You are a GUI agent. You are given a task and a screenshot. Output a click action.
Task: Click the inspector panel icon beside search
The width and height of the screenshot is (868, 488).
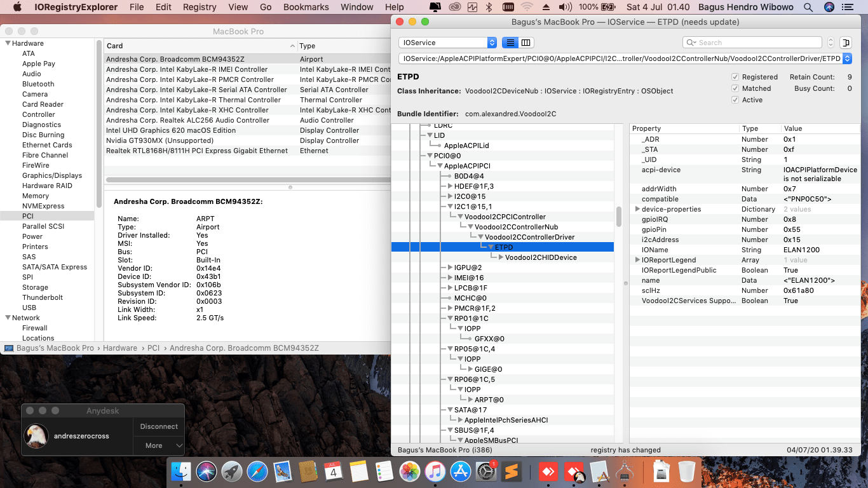point(845,43)
